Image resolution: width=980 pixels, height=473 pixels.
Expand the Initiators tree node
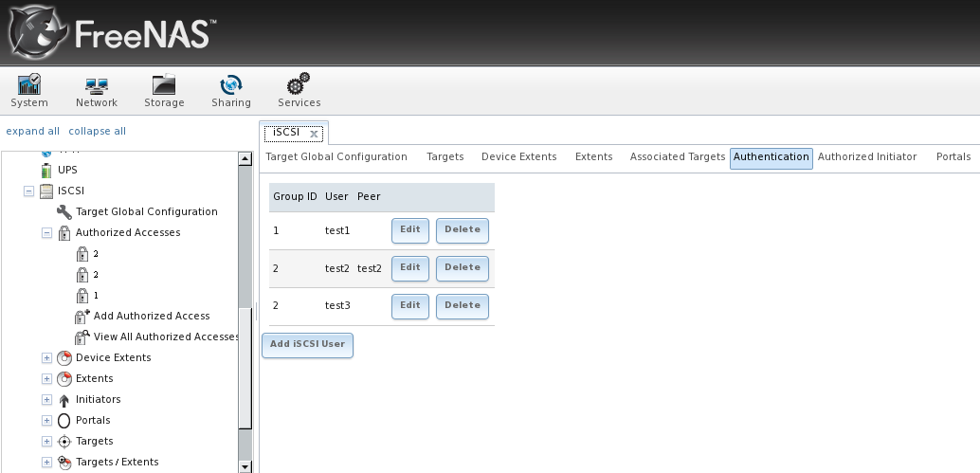pos(46,400)
